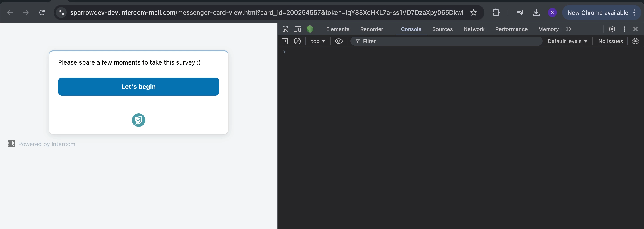Switch to the Memory tab
Screen dimensions: 644x229
(x=548, y=29)
